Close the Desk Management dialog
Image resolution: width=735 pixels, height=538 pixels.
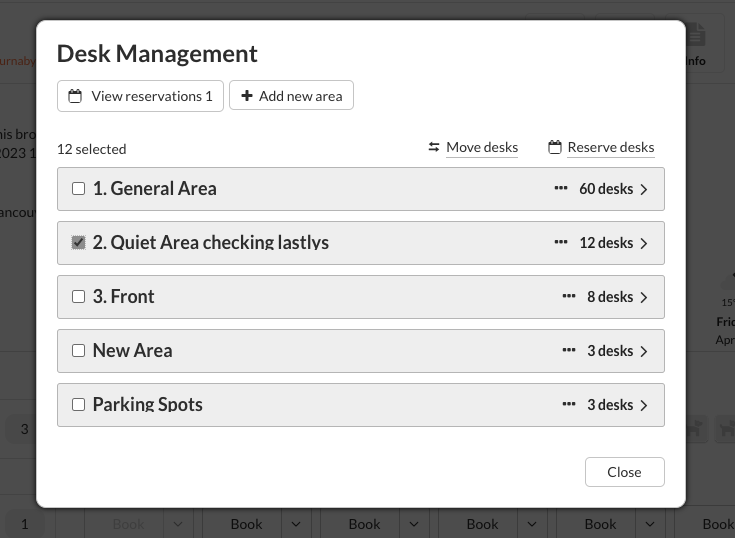click(x=624, y=472)
